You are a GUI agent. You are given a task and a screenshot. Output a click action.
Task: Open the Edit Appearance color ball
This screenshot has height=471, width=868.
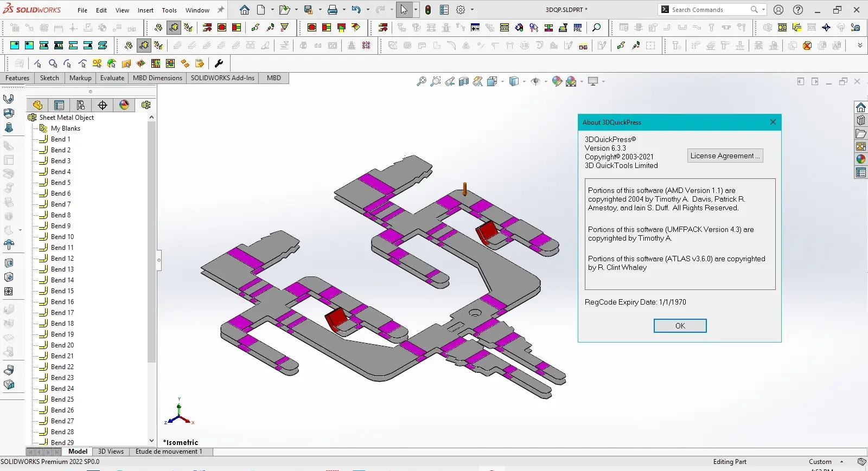coord(557,81)
